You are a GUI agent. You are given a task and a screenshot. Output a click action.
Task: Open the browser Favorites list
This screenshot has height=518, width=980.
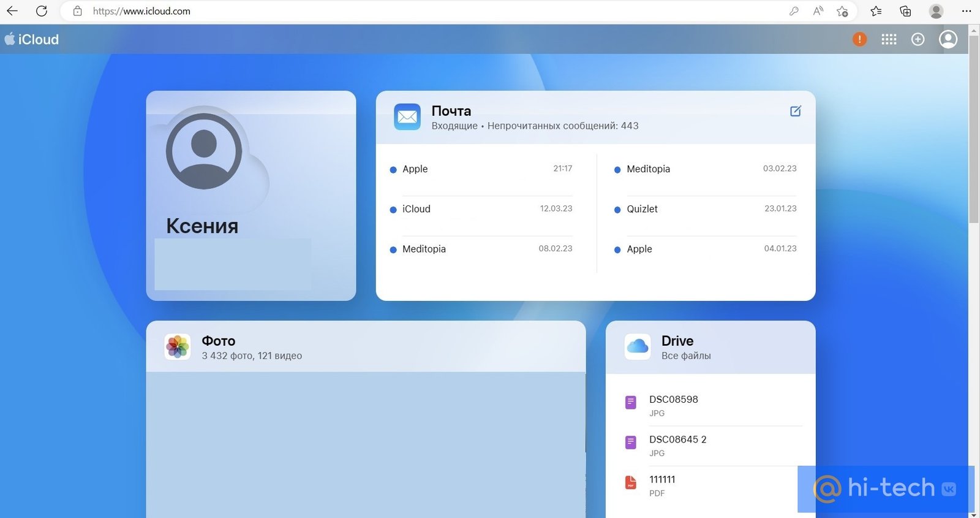click(x=876, y=11)
